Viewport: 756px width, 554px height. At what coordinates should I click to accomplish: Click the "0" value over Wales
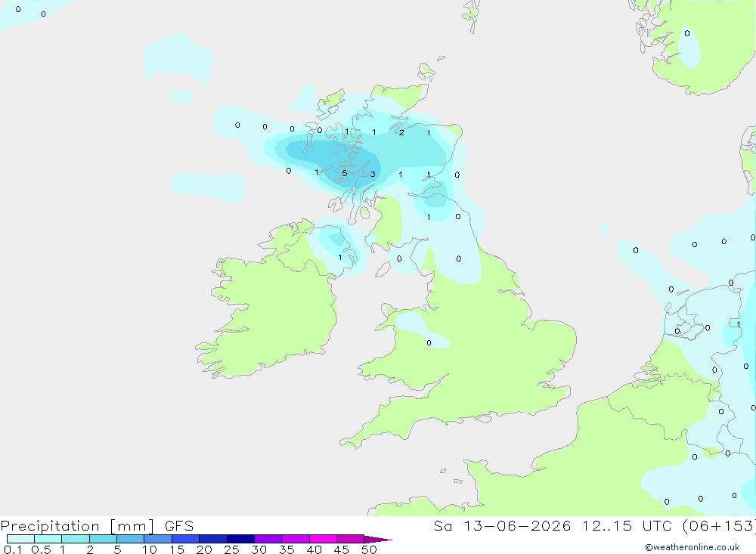(429, 343)
